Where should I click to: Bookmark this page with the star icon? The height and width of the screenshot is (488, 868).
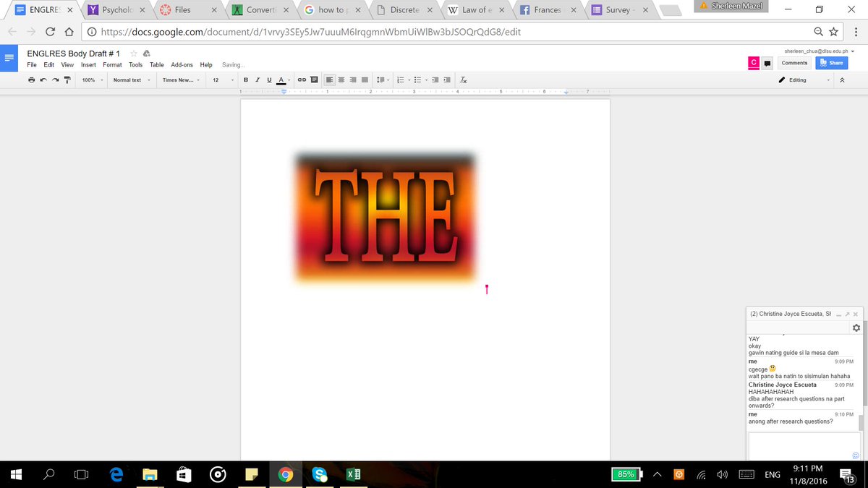[833, 32]
